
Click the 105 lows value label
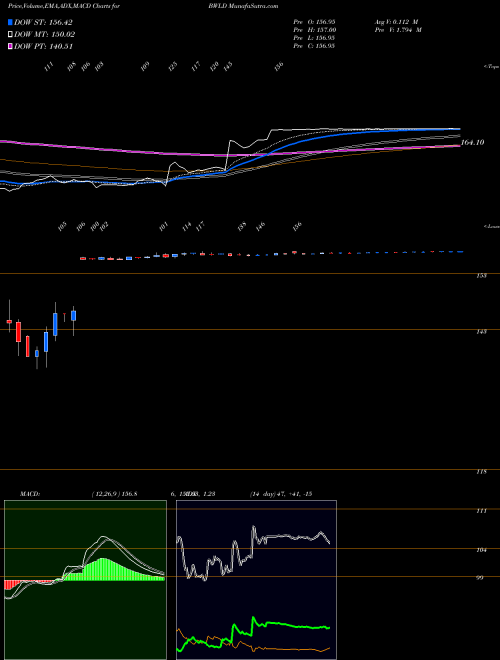[62, 226]
